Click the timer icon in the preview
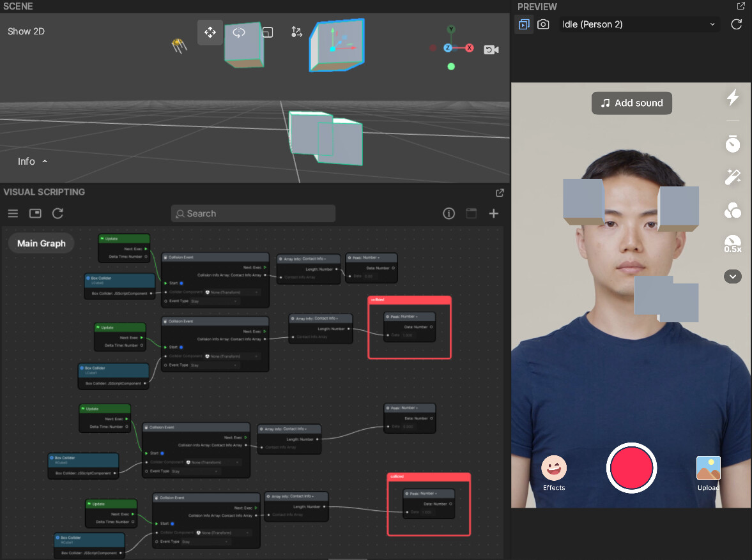Screen dimensions: 752x560 [732, 144]
